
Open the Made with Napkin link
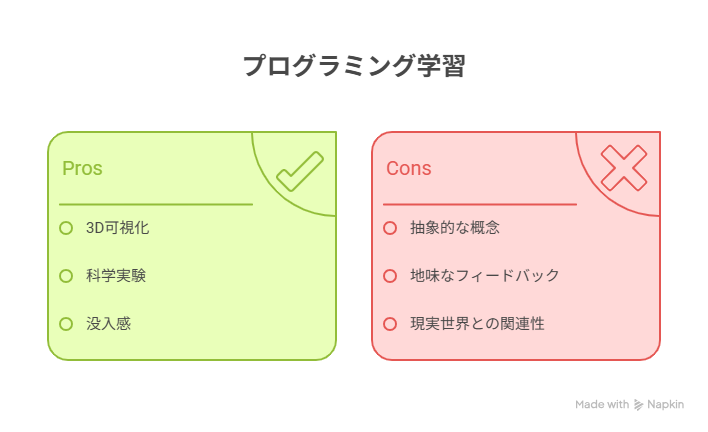(x=629, y=405)
